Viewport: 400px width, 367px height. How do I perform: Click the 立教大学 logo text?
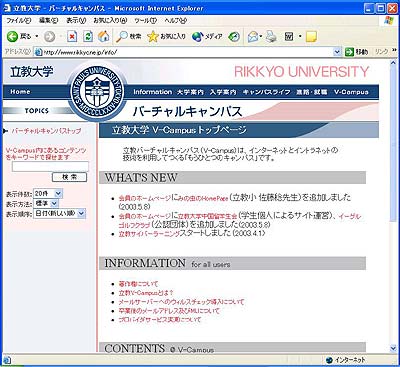click(x=31, y=71)
